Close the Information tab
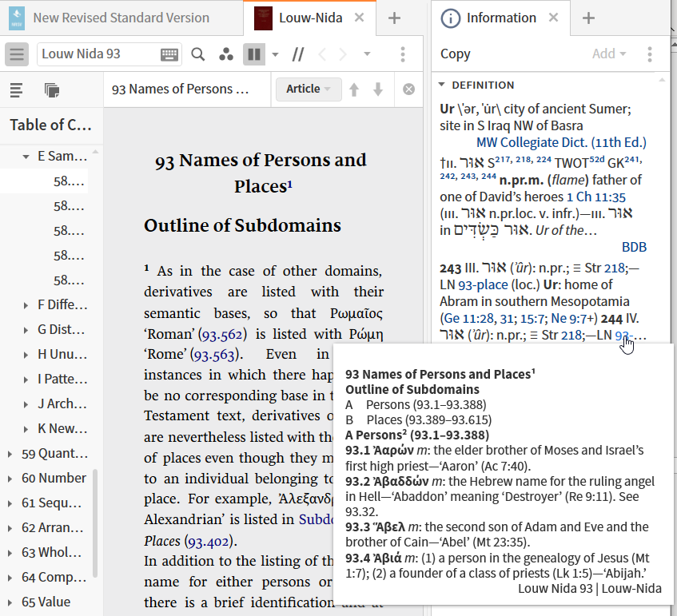Viewport: 677px width, 616px height. [554, 18]
